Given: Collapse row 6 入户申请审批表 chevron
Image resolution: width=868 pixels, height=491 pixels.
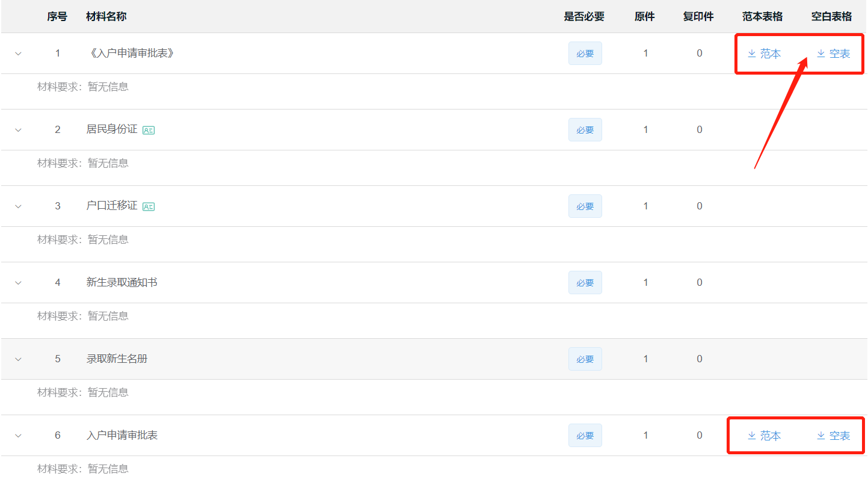Looking at the screenshot, I should pos(18,436).
